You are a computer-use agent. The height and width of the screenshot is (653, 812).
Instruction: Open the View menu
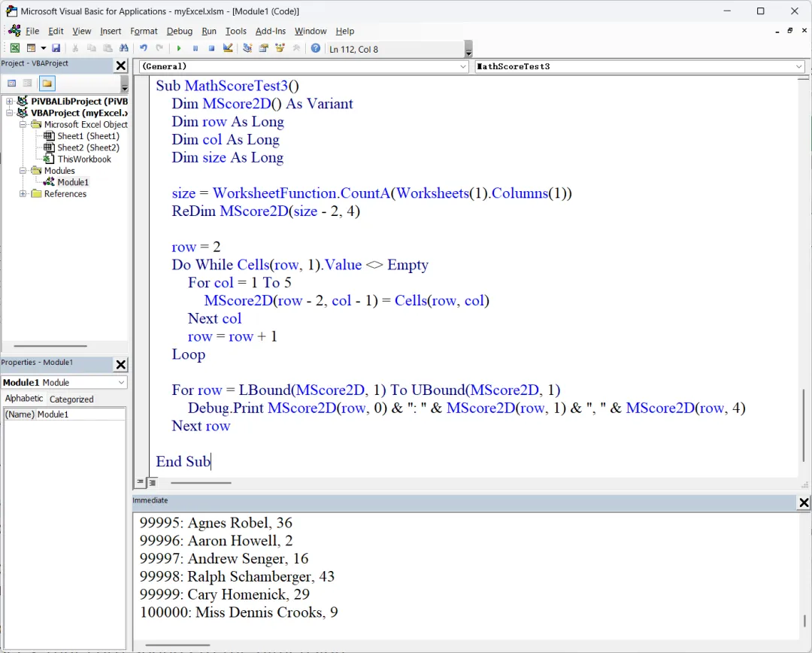pyautogui.click(x=81, y=31)
